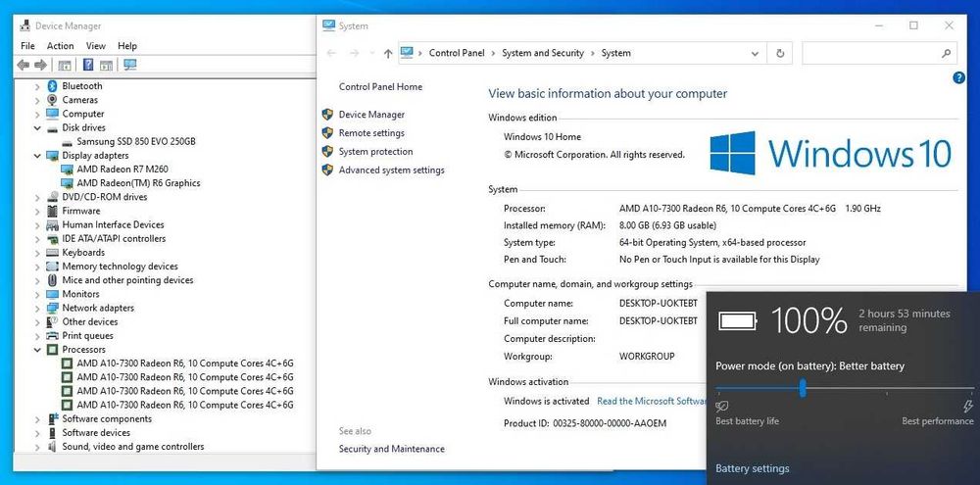980x485 pixels.
Task: Open Remote settings link
Action: [x=371, y=133]
